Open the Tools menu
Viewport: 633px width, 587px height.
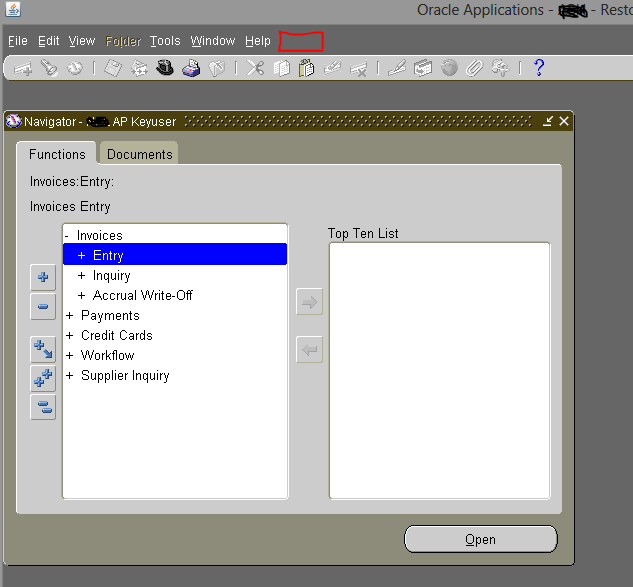165,41
